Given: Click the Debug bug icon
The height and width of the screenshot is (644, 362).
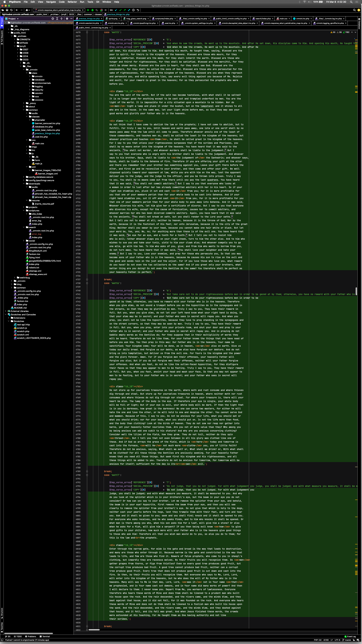Looking at the screenshot, I should (93, 10).
